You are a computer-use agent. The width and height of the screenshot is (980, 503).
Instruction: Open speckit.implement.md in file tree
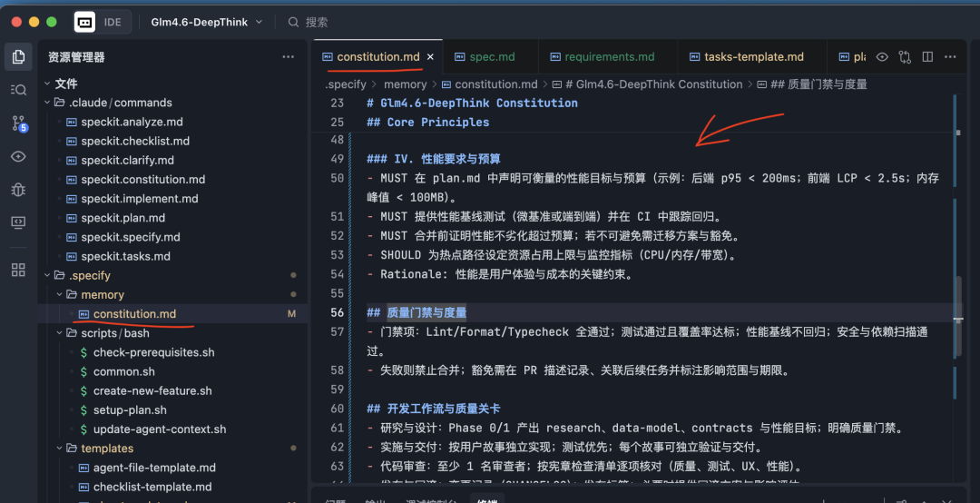[x=140, y=199]
